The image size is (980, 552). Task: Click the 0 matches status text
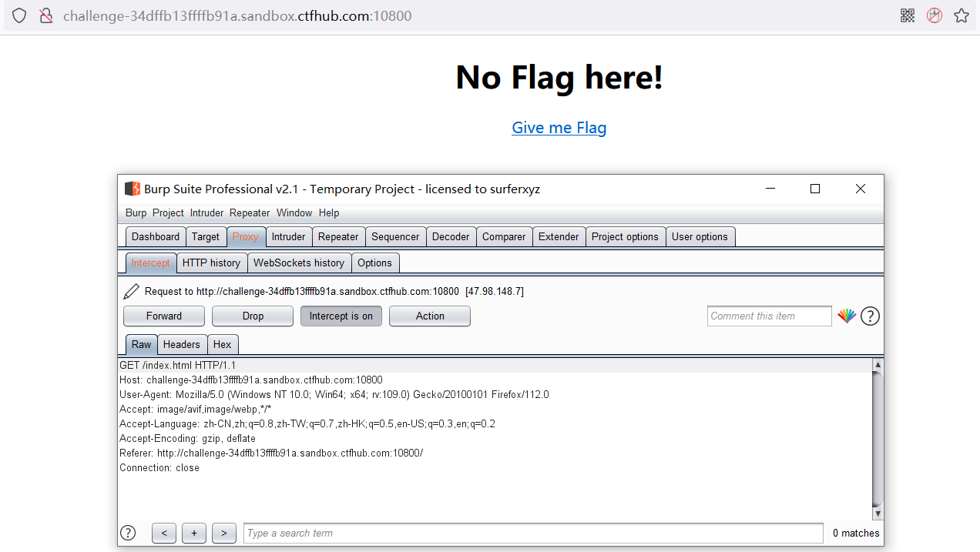tap(856, 533)
